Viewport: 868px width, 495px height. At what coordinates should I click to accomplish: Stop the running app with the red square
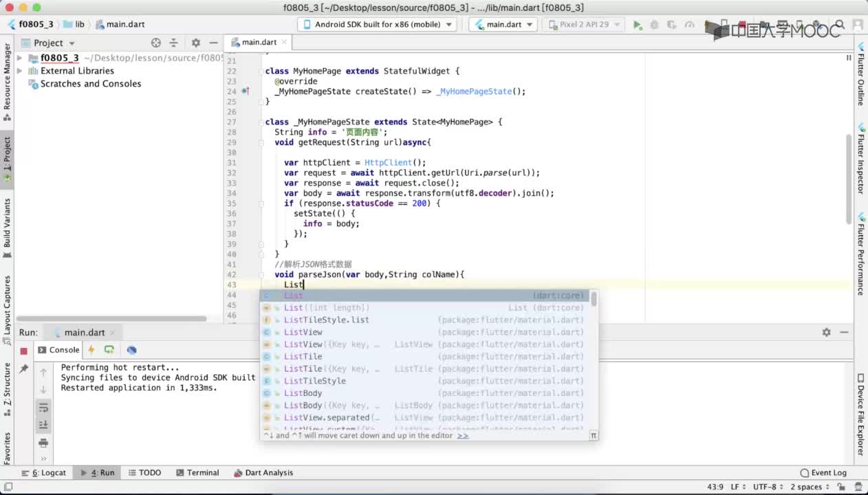pyautogui.click(x=23, y=351)
